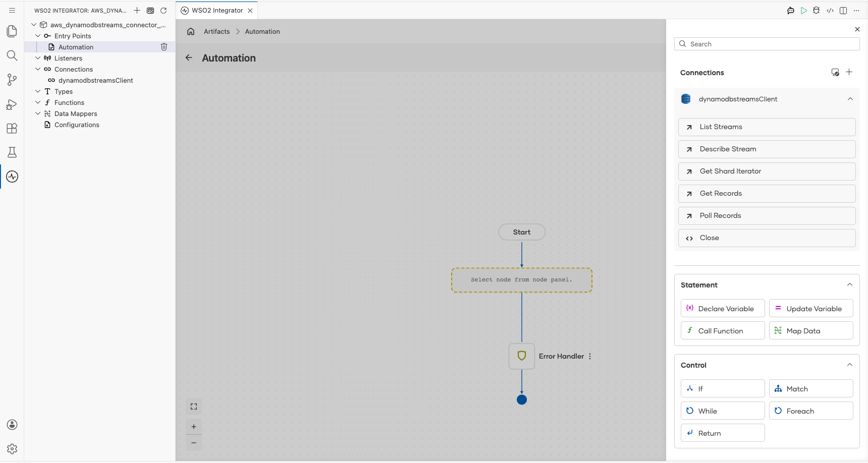The width and height of the screenshot is (868, 463).
Task: Focus the node panel Search field
Action: pyautogui.click(x=767, y=44)
